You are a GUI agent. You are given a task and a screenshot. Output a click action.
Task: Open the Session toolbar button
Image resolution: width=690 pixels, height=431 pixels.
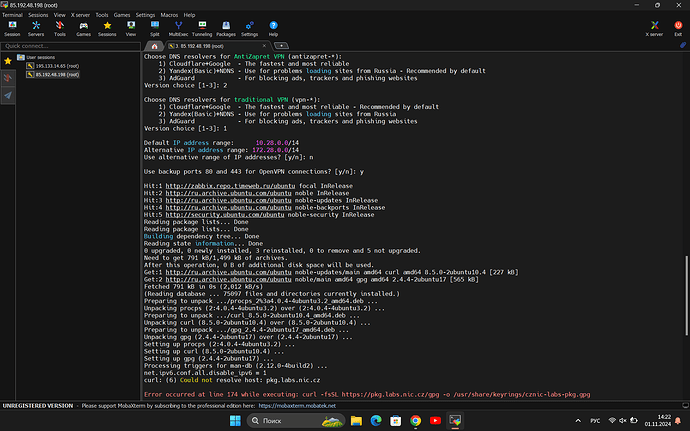click(x=12, y=29)
